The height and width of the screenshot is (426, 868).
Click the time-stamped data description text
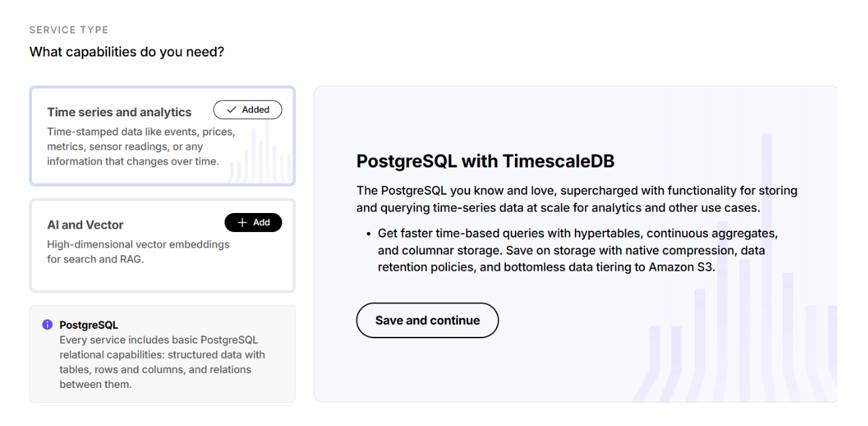click(141, 146)
